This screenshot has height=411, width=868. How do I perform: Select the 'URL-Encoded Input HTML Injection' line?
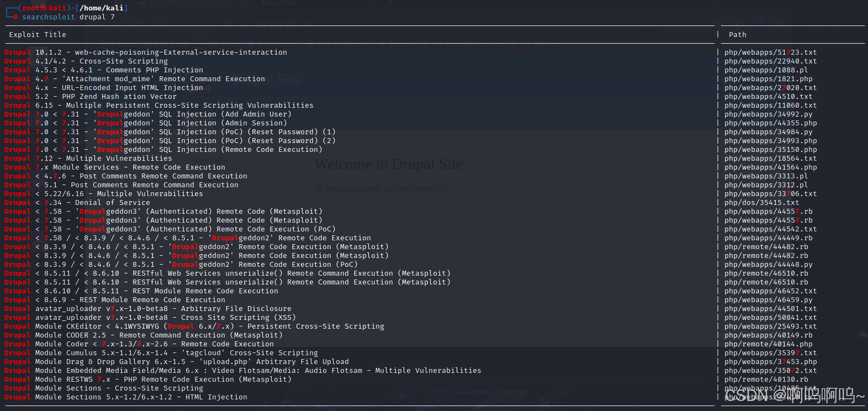104,88
